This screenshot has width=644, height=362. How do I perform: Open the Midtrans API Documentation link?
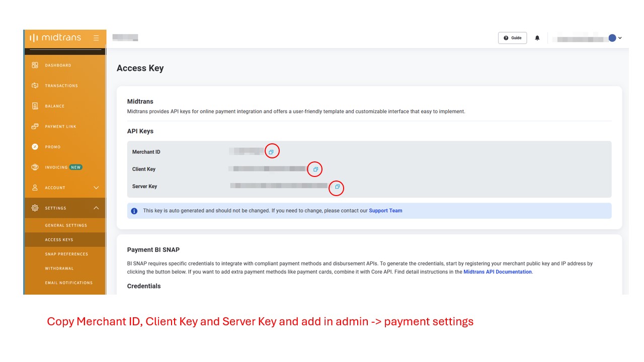pyautogui.click(x=497, y=271)
